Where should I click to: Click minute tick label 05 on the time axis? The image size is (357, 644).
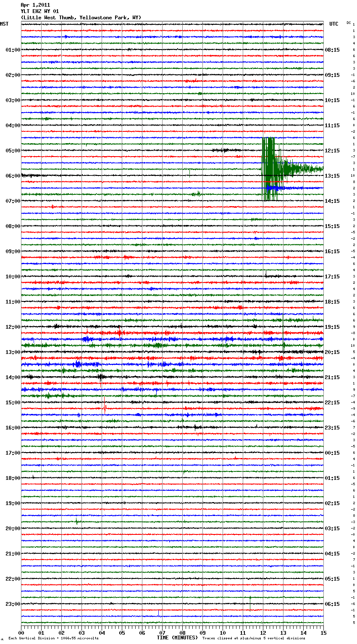[x=122, y=633]
